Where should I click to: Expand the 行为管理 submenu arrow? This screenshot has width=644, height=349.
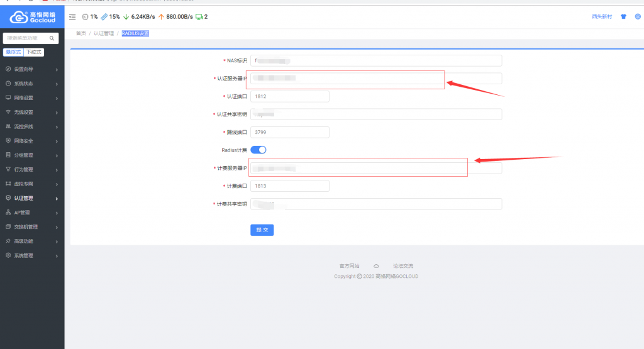(57, 170)
